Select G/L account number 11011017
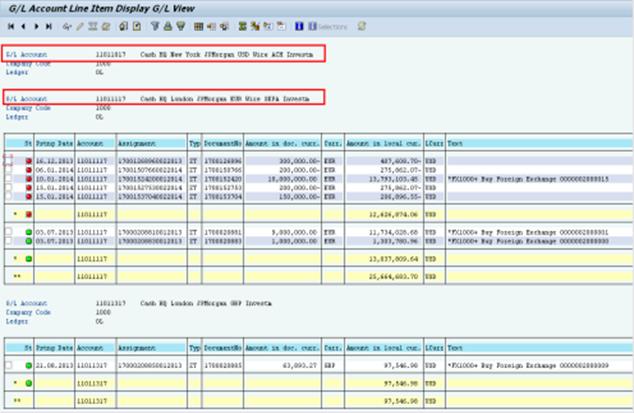The image size is (634, 413). tap(110, 55)
